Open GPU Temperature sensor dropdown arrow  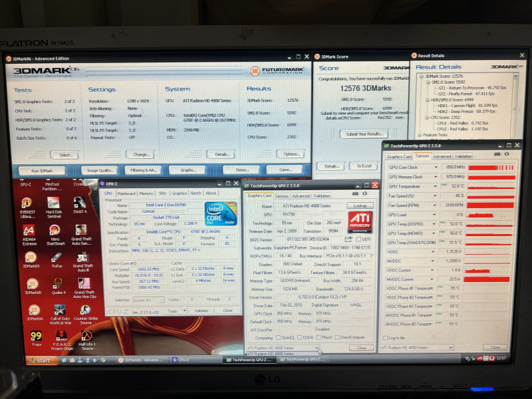click(x=435, y=186)
